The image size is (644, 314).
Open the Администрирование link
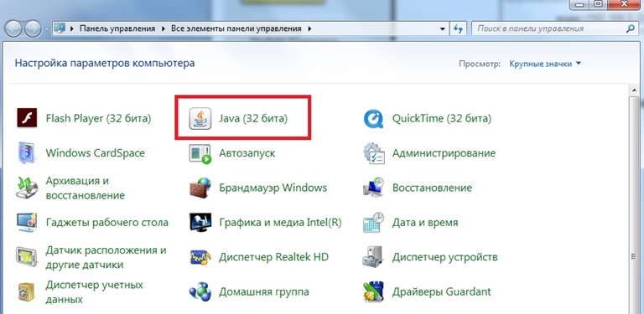(x=444, y=153)
